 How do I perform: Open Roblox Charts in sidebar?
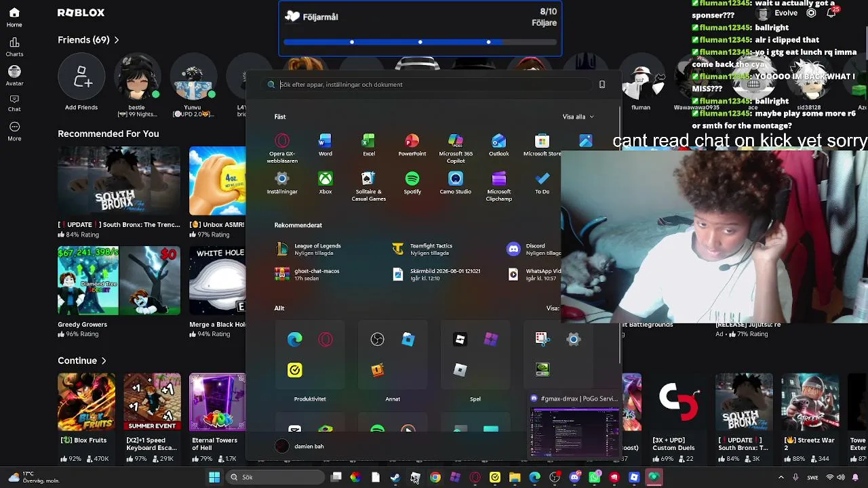click(14, 47)
